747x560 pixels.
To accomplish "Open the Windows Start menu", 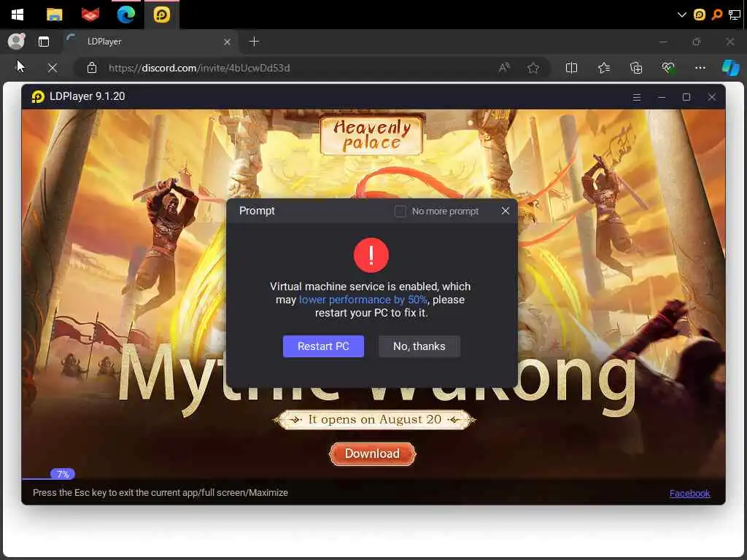I will click(x=18, y=15).
